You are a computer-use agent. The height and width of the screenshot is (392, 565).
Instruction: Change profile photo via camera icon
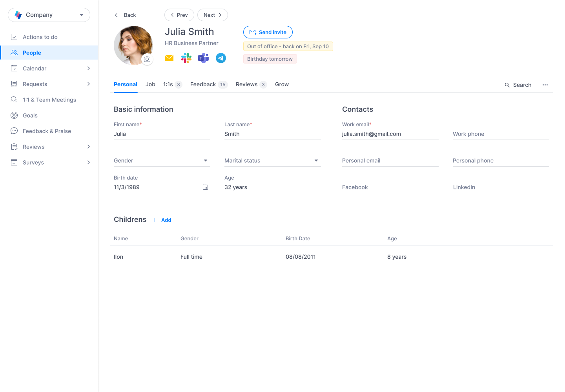147,59
